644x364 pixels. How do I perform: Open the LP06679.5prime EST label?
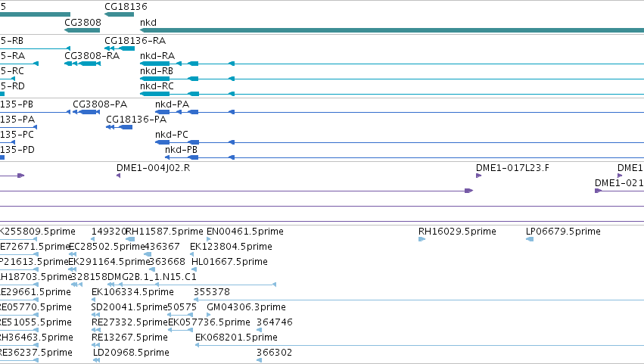pyautogui.click(x=563, y=232)
